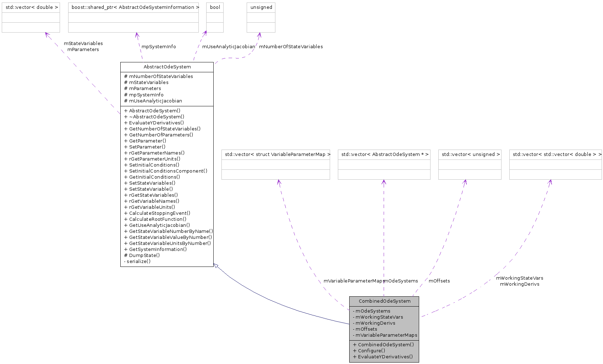This screenshot has height=364, width=603.
Task: Open boost::shared_ptr< AbstractOdeSystemInformation > node
Action: [x=133, y=17]
